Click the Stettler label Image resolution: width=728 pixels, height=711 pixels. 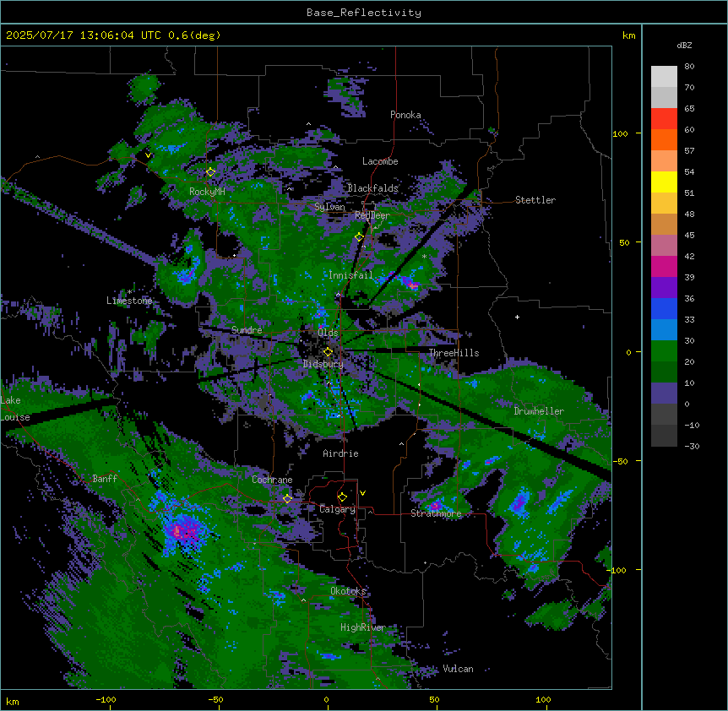click(535, 200)
